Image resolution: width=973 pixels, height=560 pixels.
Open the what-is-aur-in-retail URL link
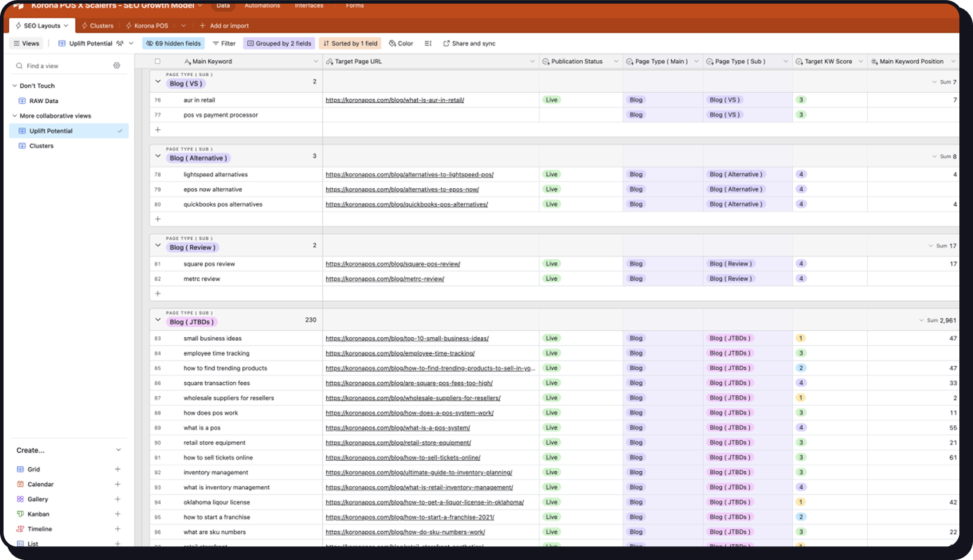395,100
